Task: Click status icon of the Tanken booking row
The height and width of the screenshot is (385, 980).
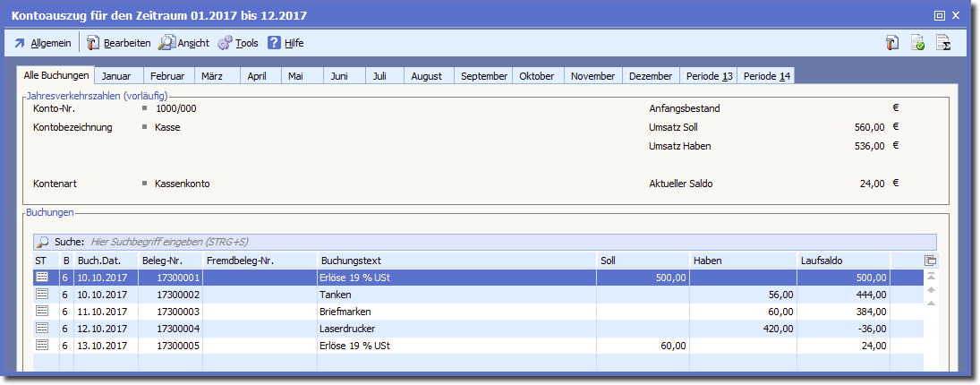Action: [42, 294]
